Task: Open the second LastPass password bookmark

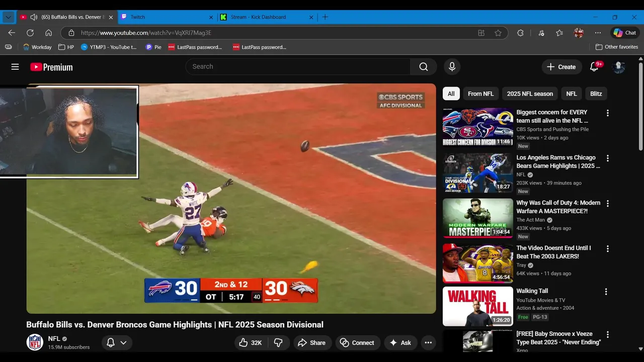Action: coord(260,47)
